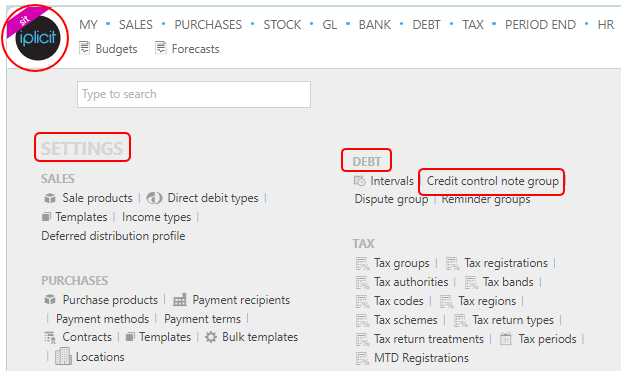Open Forecasts via its document icon
621x371 pixels.
click(160, 48)
